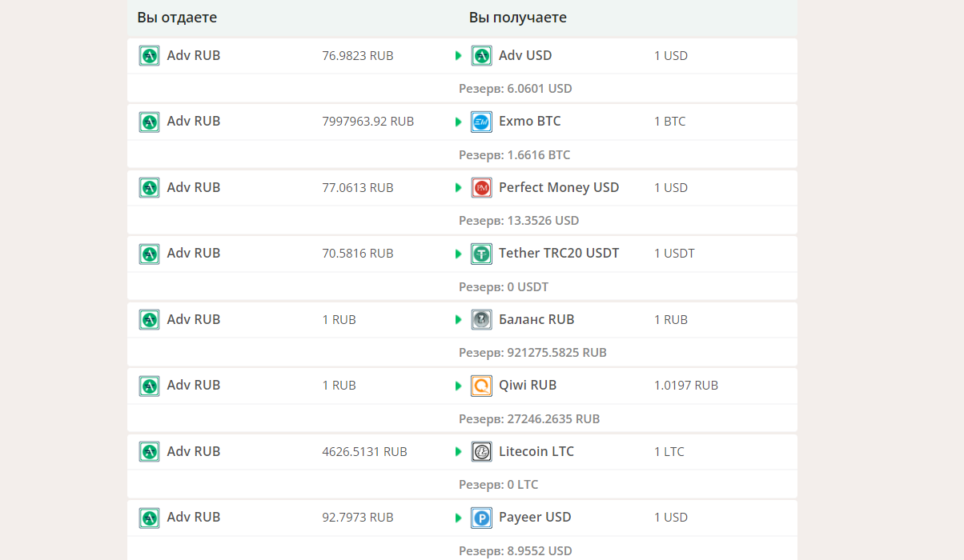
Task: Click the received amount 1 BTC
Action: pos(670,122)
